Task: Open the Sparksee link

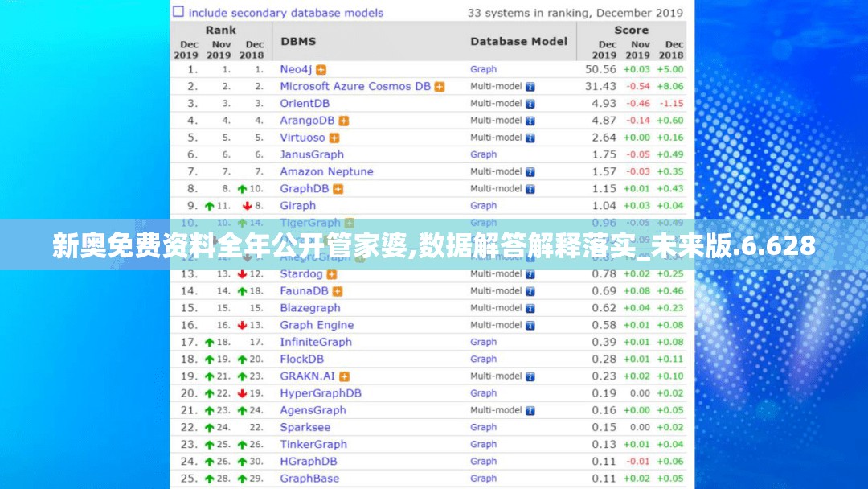Action: click(x=305, y=428)
